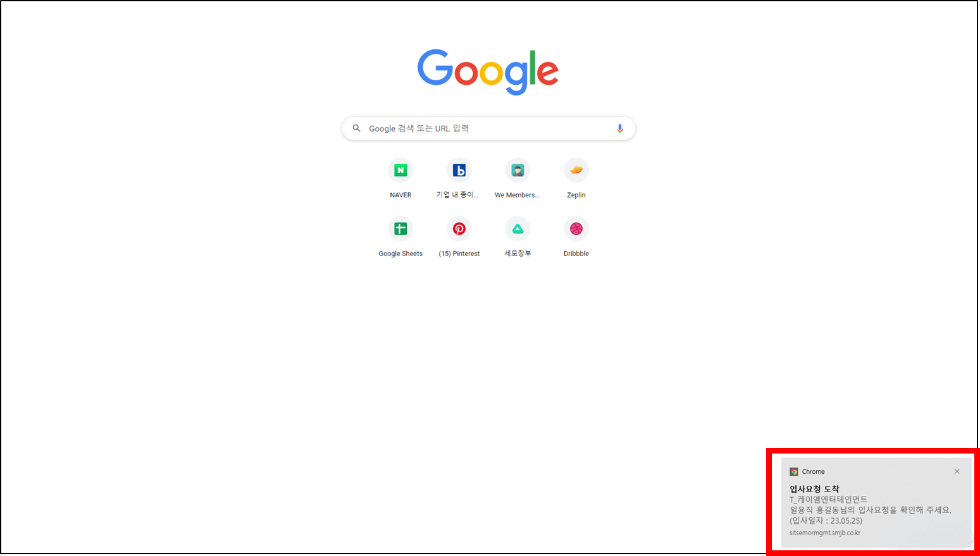Open the Zeplin shortcut icon
This screenshot has width=980, height=556.
[x=576, y=170]
